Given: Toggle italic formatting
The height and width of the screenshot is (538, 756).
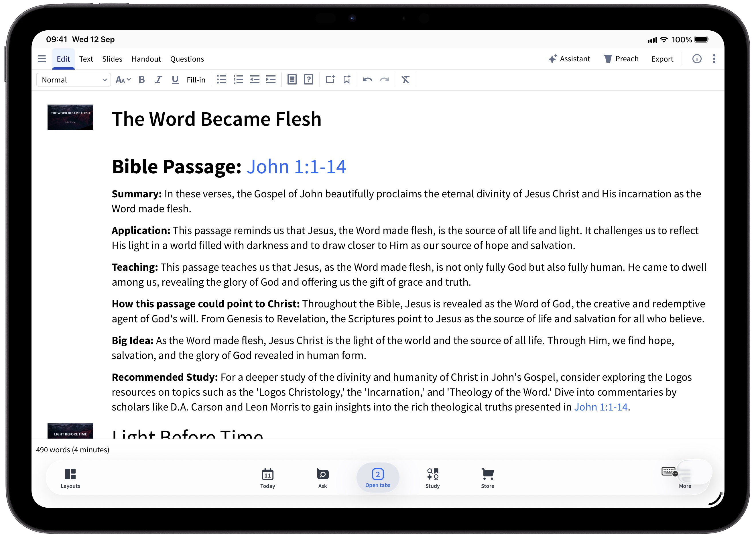Looking at the screenshot, I should [x=158, y=80].
